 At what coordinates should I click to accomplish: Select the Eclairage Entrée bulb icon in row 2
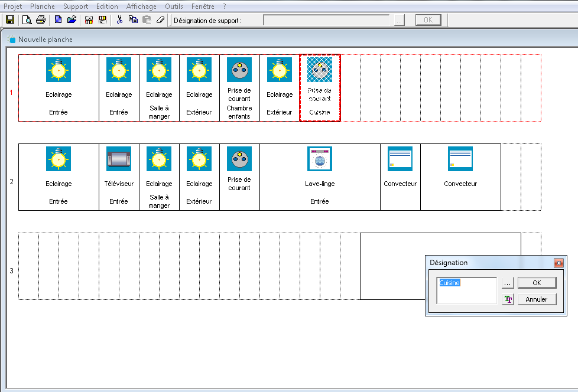coord(59,159)
